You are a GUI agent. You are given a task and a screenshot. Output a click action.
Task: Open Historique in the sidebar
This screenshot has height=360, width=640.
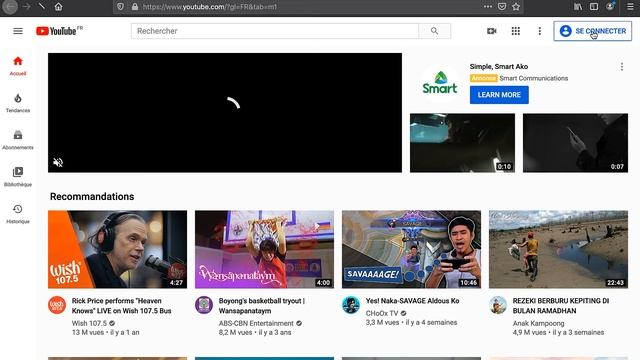[18, 214]
